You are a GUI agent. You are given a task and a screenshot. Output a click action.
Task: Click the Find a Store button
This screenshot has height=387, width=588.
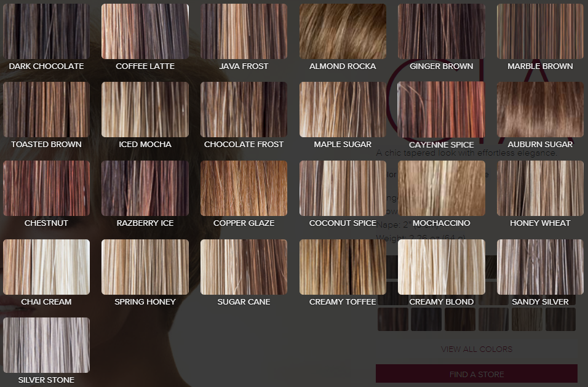[x=477, y=374]
